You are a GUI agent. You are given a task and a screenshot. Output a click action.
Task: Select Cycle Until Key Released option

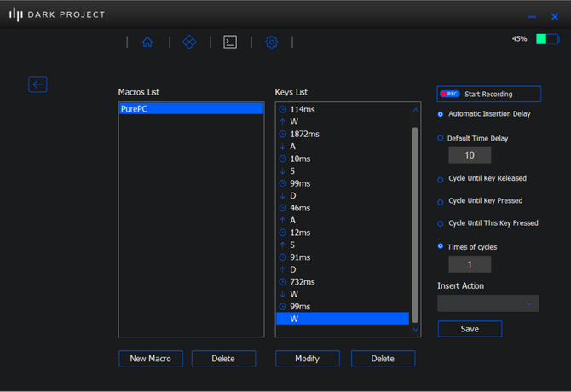pos(441,180)
